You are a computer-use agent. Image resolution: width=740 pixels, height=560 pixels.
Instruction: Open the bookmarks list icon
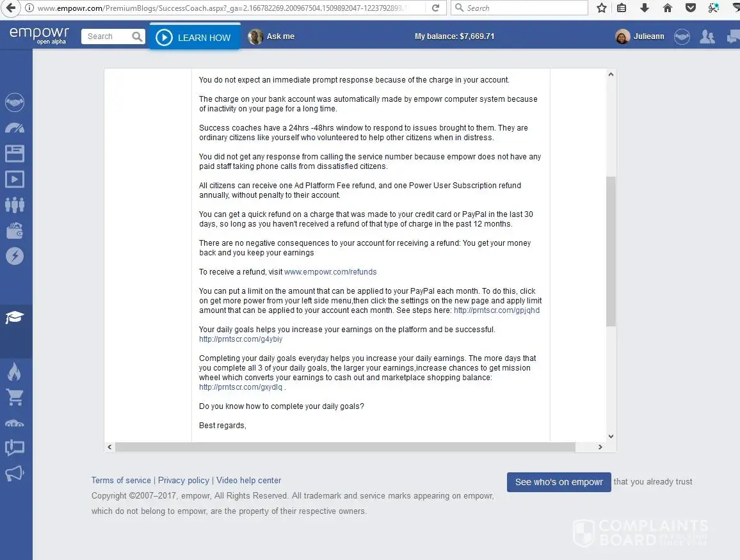622,8
